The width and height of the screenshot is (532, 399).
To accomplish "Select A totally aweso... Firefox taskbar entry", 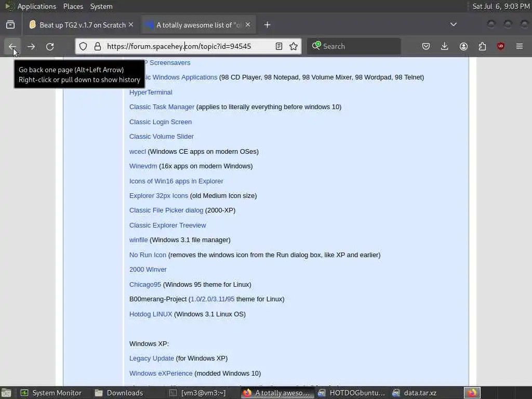I will point(277,393).
